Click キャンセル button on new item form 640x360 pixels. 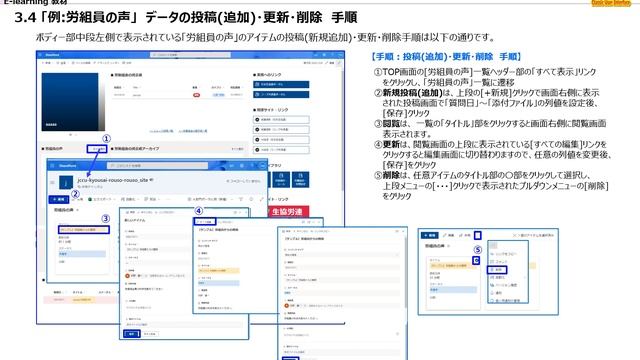150,334
